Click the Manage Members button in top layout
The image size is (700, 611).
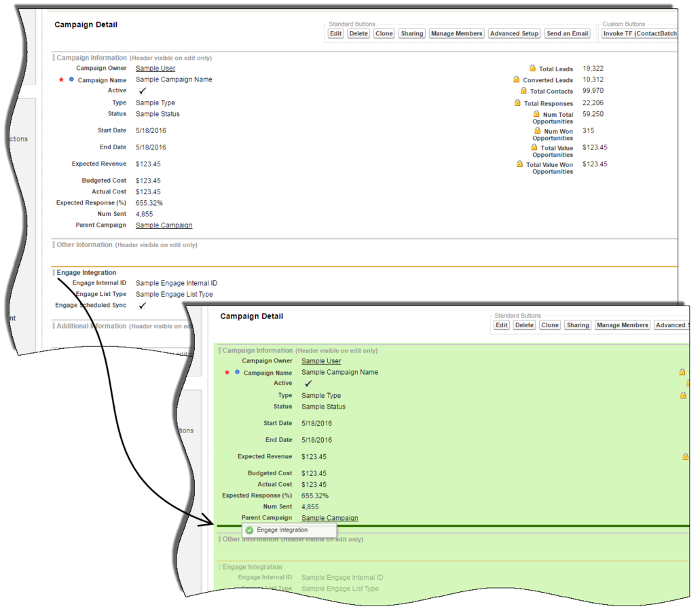point(457,33)
